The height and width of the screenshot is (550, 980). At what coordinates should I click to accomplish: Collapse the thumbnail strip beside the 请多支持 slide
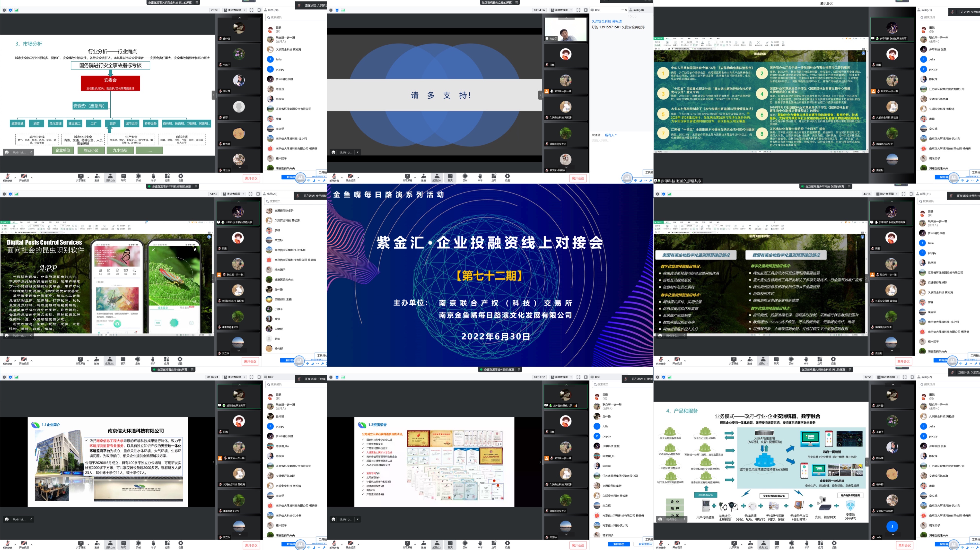point(540,95)
